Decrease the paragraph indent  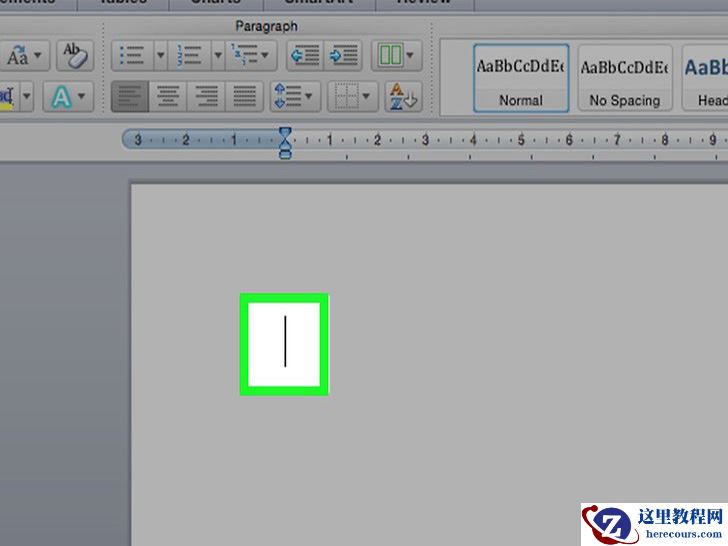(x=305, y=56)
